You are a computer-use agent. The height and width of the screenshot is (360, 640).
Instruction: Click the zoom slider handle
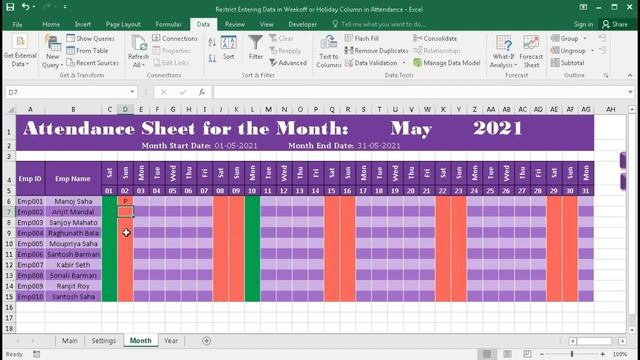(x=572, y=354)
